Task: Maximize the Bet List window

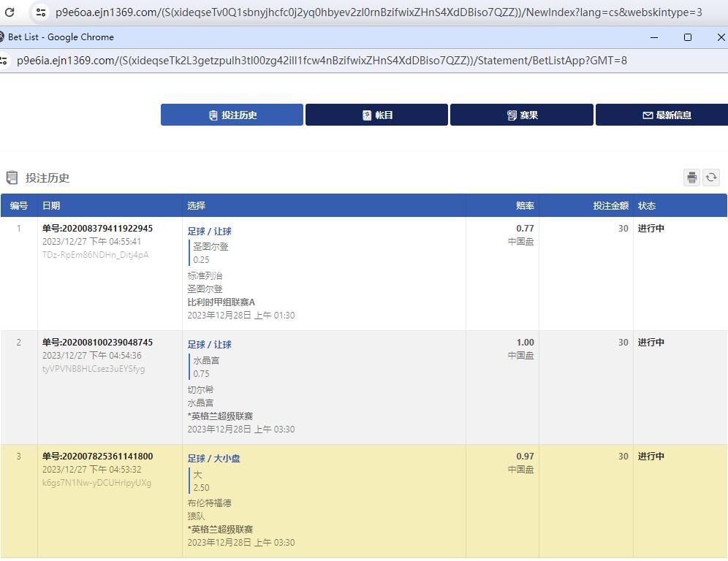Action: [687, 37]
